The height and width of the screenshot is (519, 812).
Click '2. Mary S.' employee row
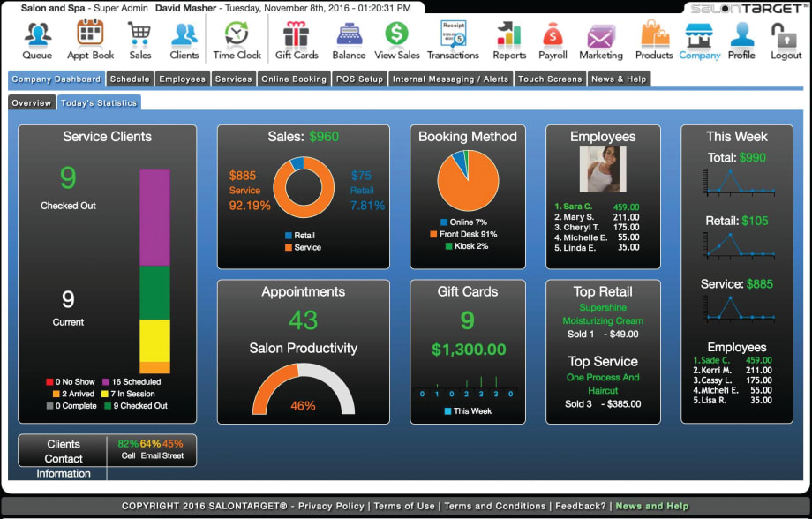click(x=597, y=217)
